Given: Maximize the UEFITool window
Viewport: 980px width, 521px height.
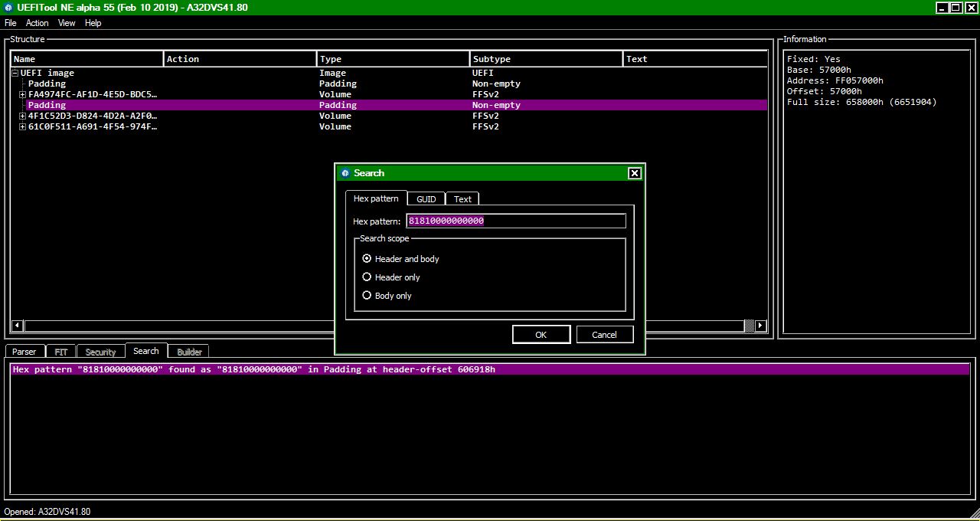Looking at the screenshot, I should 956,8.
